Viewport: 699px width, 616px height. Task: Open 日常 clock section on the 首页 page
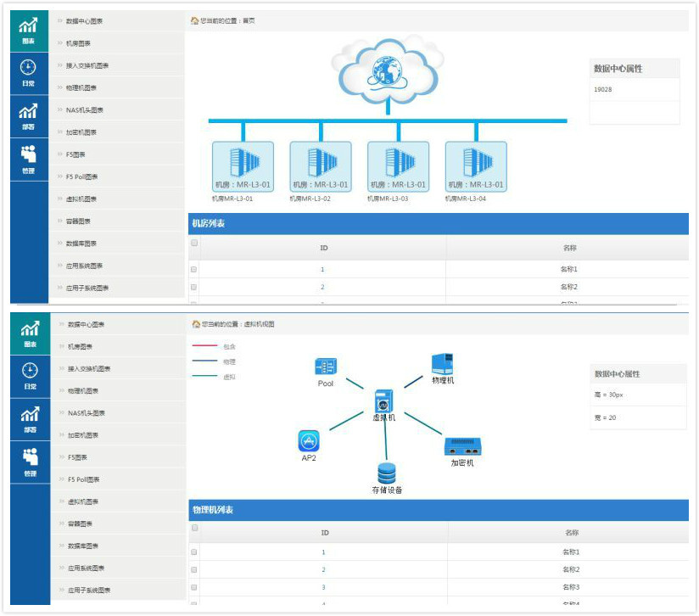29,73
